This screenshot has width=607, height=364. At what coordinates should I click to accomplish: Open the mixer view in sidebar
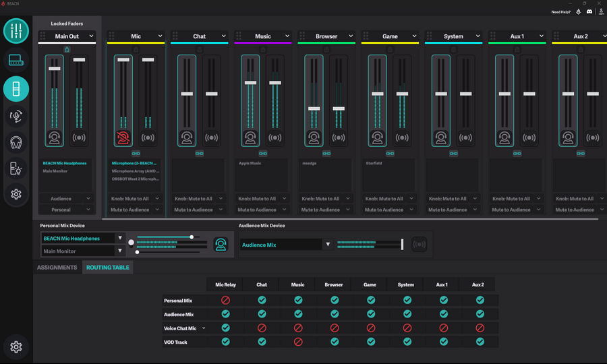(x=16, y=31)
